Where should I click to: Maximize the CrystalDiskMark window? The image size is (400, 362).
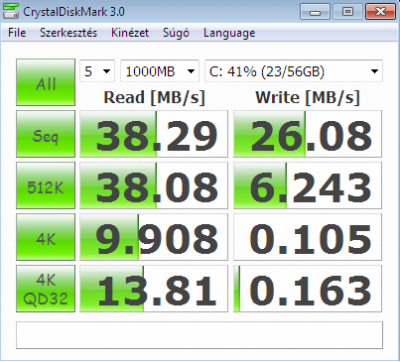[348, 12]
